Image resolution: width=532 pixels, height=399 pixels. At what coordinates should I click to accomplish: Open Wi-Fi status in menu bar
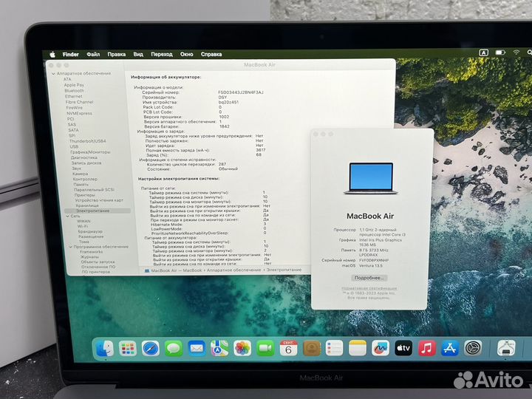(516, 52)
